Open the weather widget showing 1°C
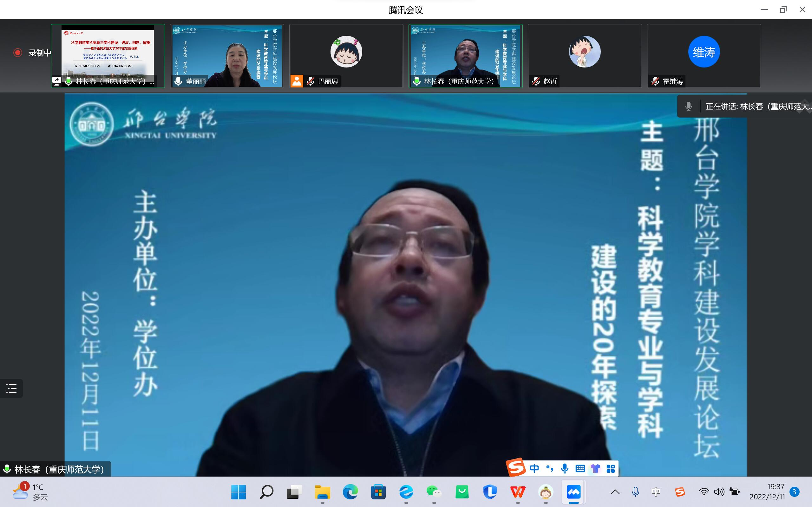 tap(30, 492)
